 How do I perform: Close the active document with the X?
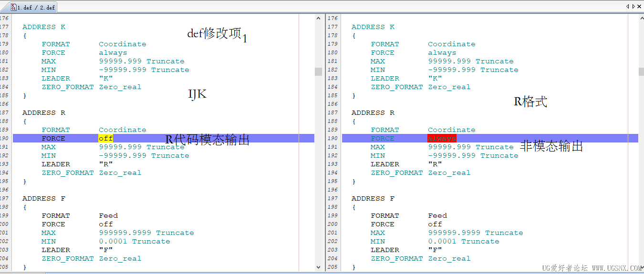tap(640, 6)
